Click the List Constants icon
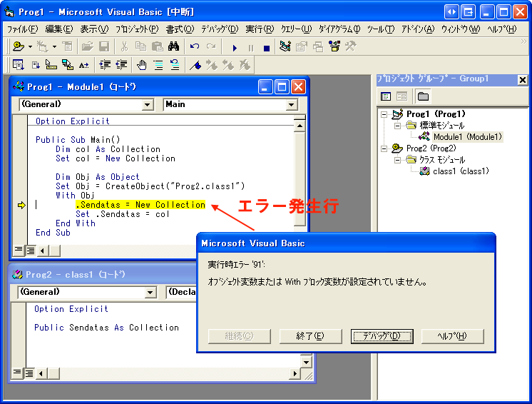 35,64
